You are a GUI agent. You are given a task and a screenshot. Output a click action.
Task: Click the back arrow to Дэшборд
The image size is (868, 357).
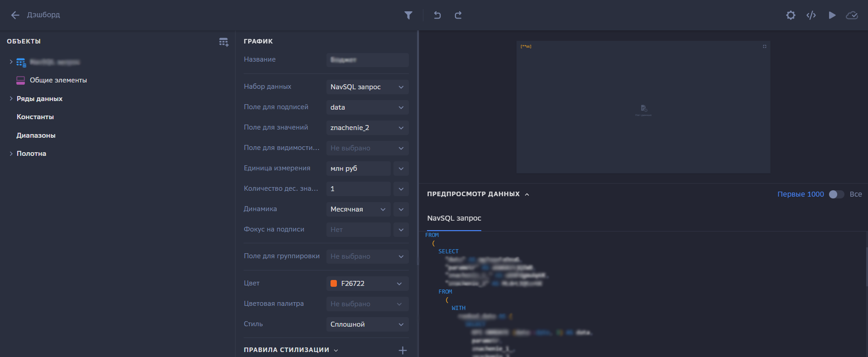(x=15, y=15)
